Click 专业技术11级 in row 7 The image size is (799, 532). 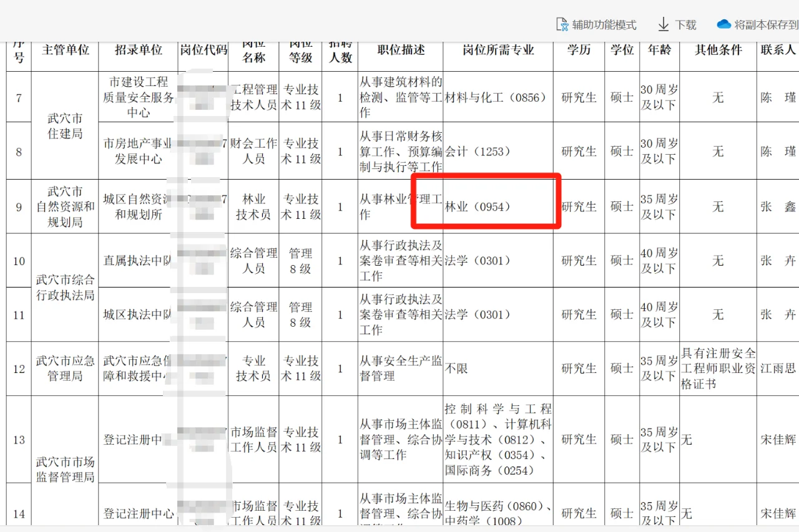(x=300, y=97)
